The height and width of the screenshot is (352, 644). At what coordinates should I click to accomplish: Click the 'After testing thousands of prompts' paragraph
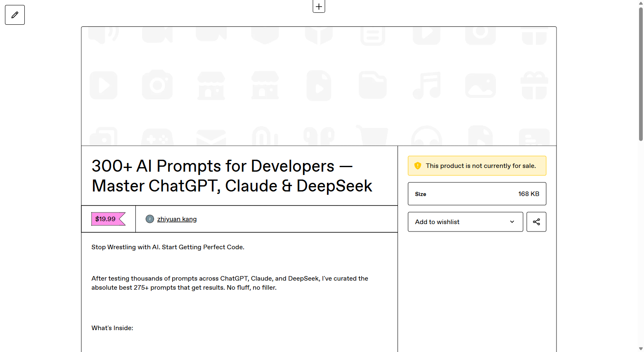[230, 283]
